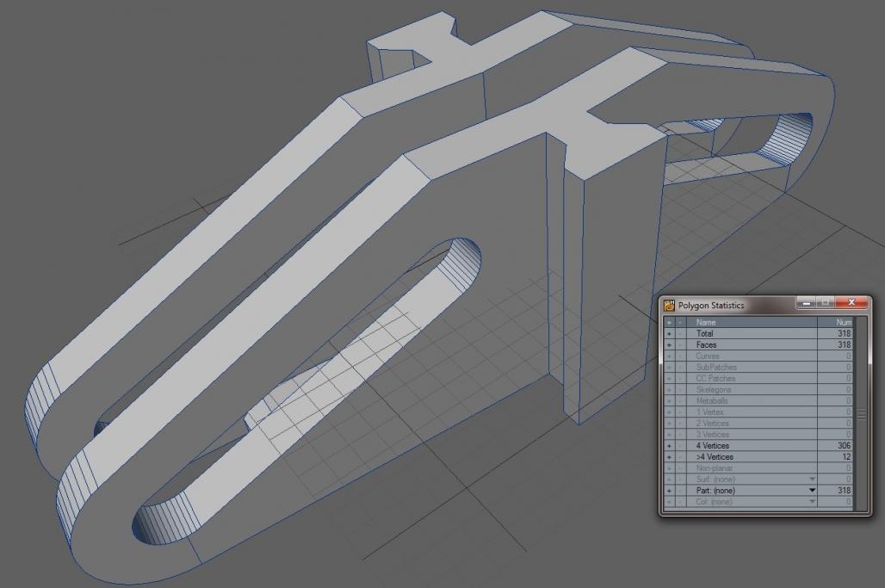Open the Col (none) dropdown arrow

tap(811, 502)
